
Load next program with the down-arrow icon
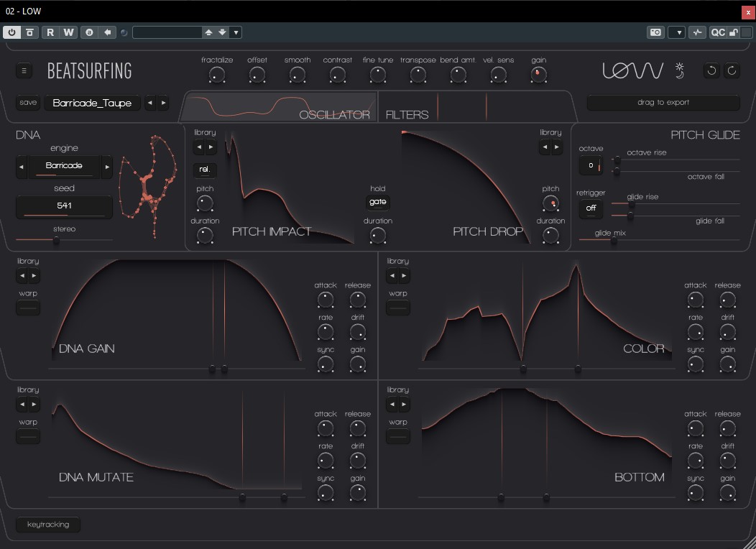pos(222,32)
